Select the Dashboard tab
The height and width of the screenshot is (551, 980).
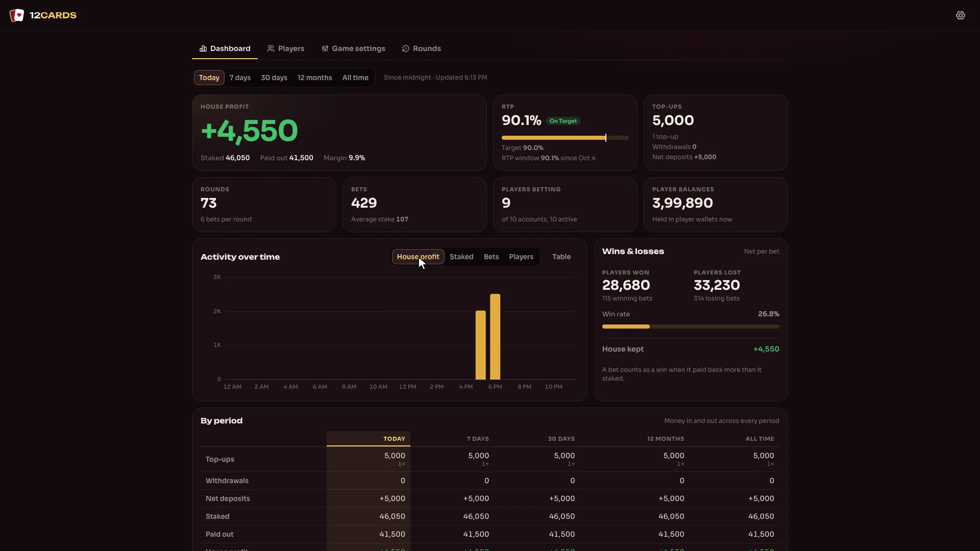[225, 48]
